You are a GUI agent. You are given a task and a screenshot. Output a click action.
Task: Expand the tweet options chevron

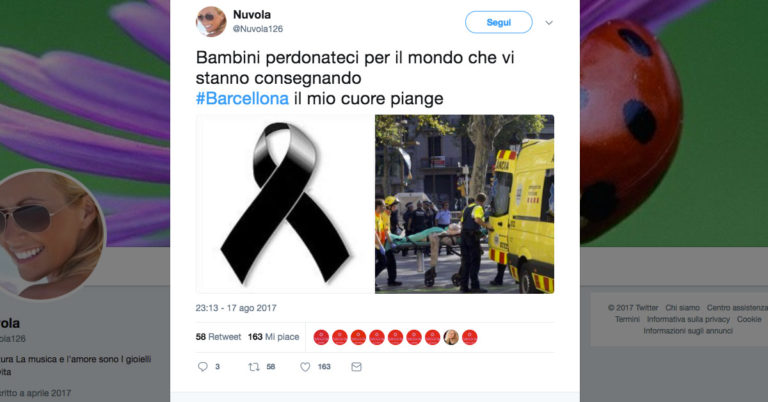(549, 23)
